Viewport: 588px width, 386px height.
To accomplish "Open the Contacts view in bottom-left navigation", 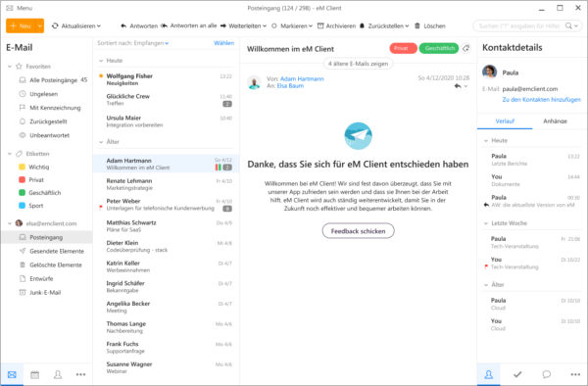I will (58, 374).
